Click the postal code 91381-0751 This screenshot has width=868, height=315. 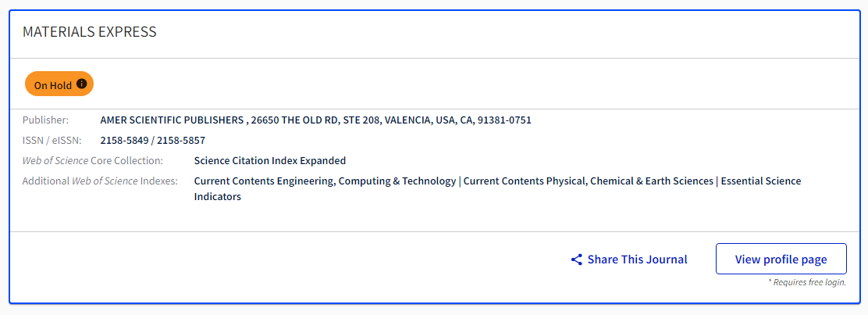click(504, 120)
